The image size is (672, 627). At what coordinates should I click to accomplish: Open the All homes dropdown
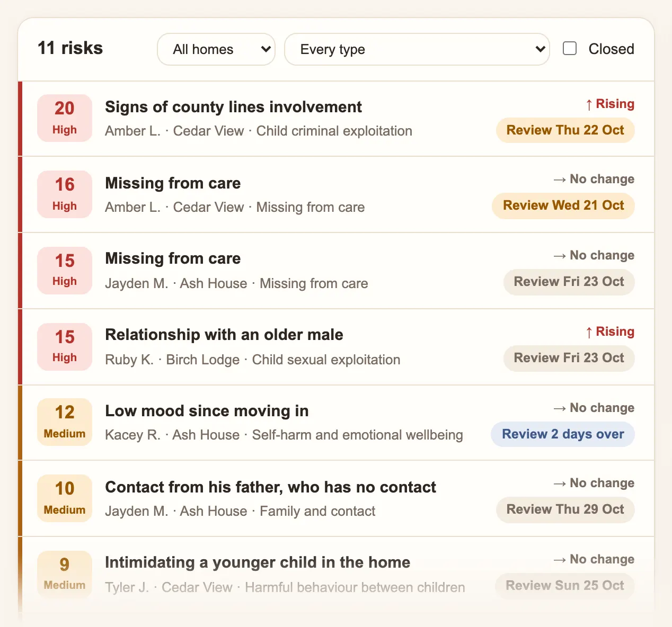coord(216,49)
